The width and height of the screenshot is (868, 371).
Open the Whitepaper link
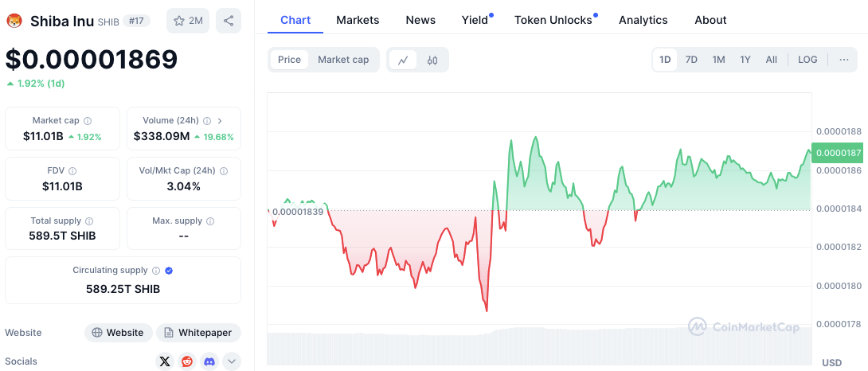[x=199, y=333]
